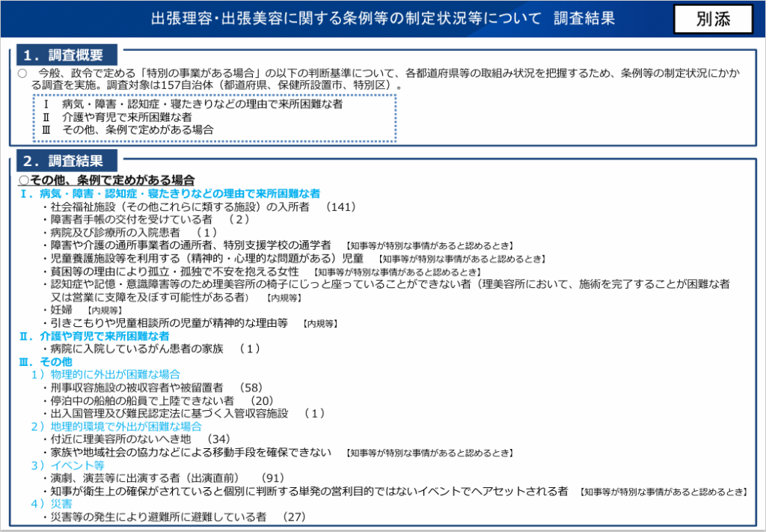Click blue heading Ⅱ．介護や育児で来所困難な者
766x532 pixels.
tap(94, 336)
